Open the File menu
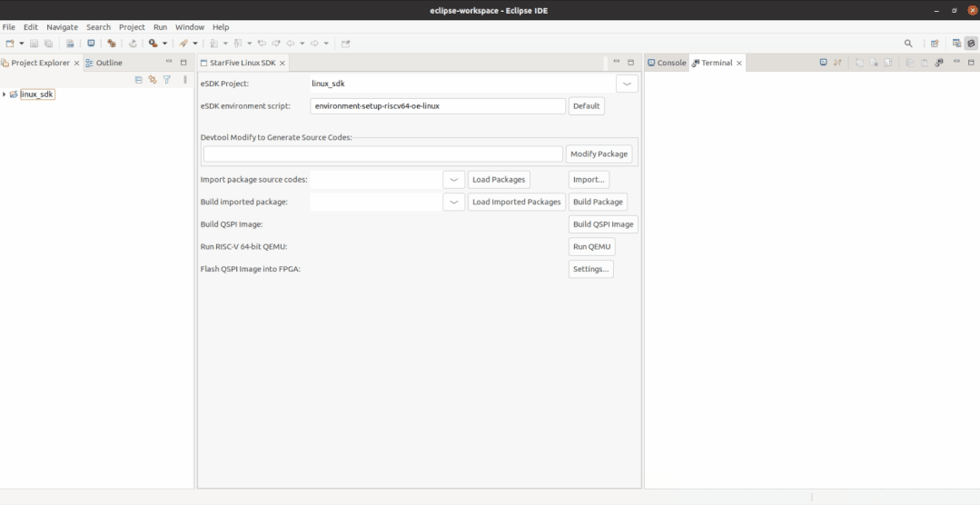 click(x=9, y=27)
